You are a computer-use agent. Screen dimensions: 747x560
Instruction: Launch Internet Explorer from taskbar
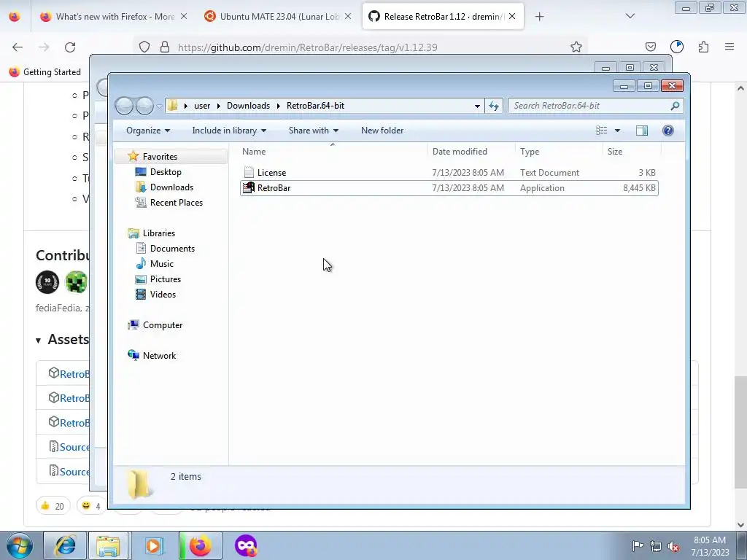[x=65, y=545]
